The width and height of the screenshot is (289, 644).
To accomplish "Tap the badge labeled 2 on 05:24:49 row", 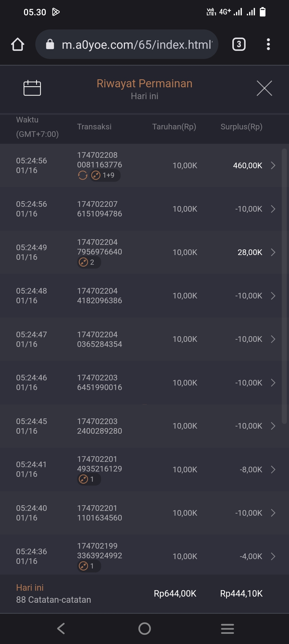I will pyautogui.click(x=89, y=262).
